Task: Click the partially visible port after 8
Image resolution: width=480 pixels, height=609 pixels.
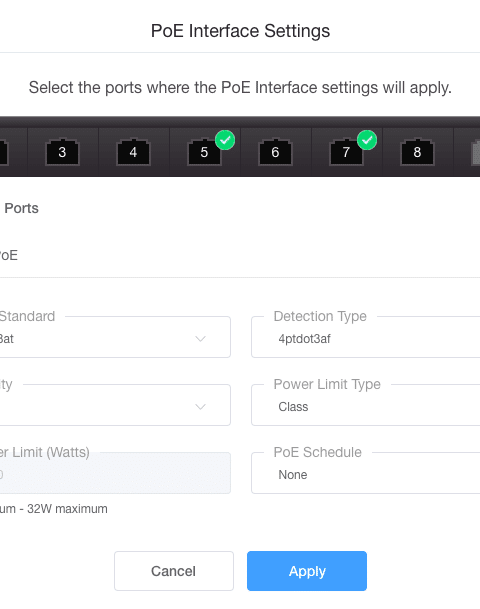Action: click(x=476, y=153)
